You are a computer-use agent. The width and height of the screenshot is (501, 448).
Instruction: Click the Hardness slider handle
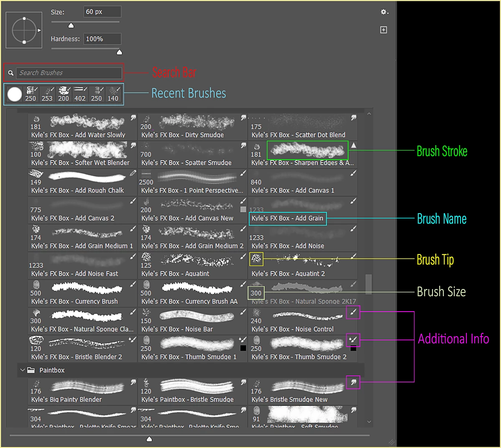tap(119, 52)
